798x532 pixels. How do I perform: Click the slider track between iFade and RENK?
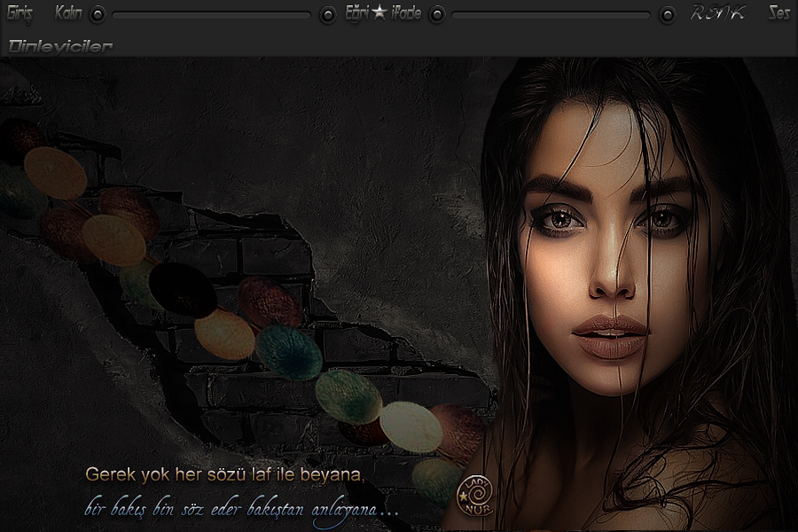pyautogui.click(x=550, y=14)
